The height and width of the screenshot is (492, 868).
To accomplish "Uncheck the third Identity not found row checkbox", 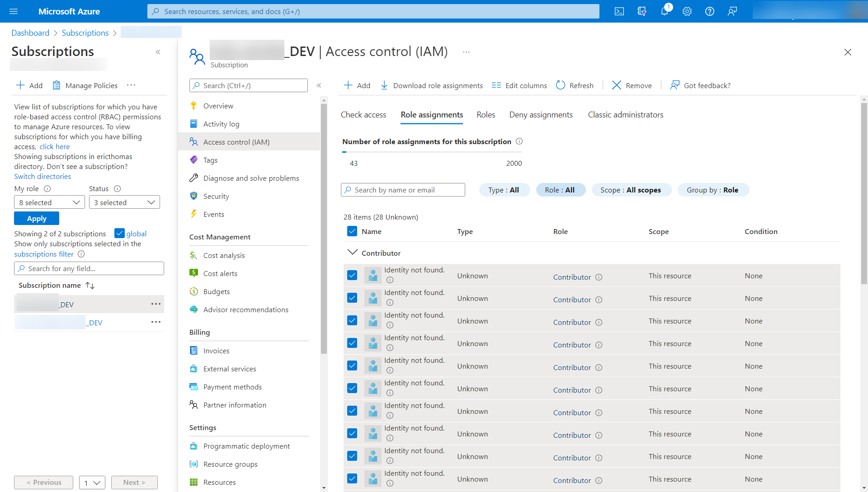I will (x=352, y=320).
